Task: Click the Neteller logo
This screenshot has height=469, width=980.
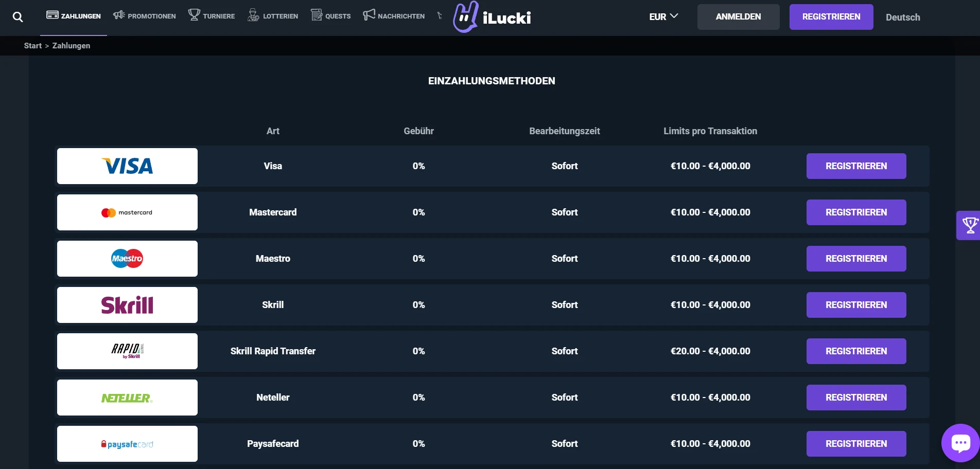Action: (x=127, y=398)
